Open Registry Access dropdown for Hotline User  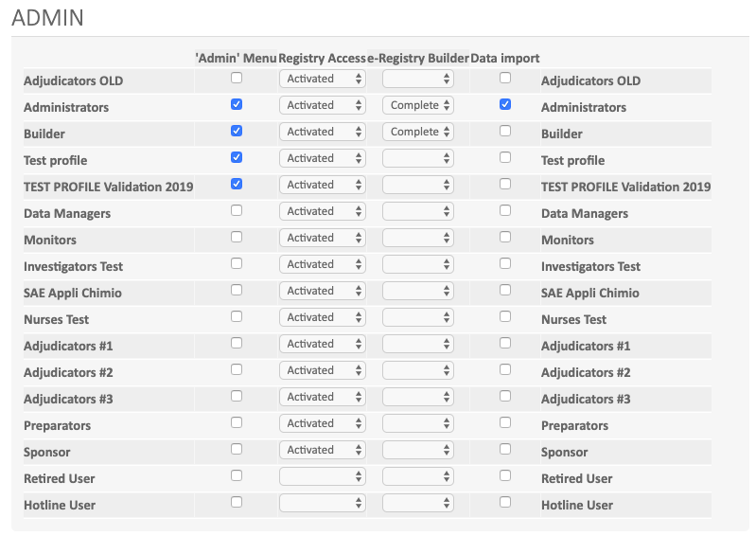coord(322,504)
